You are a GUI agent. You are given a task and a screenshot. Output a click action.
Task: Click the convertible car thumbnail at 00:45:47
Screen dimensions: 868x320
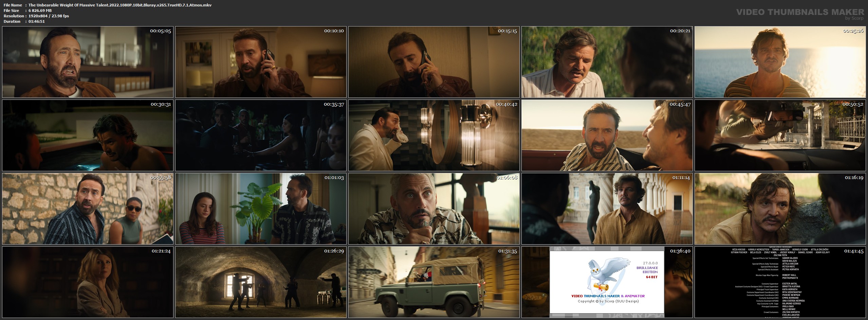[607, 135]
